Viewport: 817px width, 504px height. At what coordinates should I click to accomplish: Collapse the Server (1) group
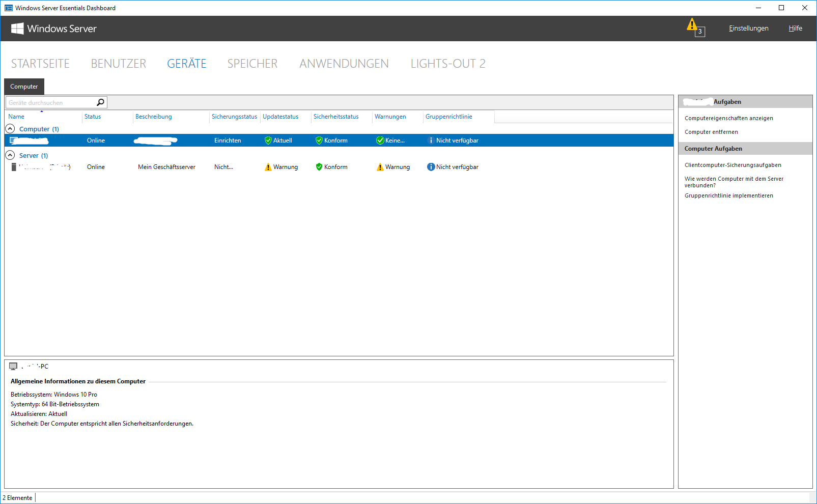point(10,155)
